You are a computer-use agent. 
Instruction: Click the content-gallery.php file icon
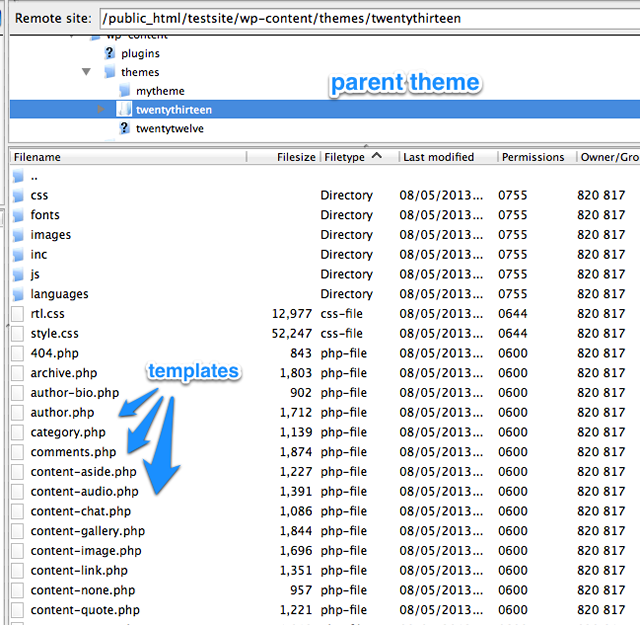(18, 531)
